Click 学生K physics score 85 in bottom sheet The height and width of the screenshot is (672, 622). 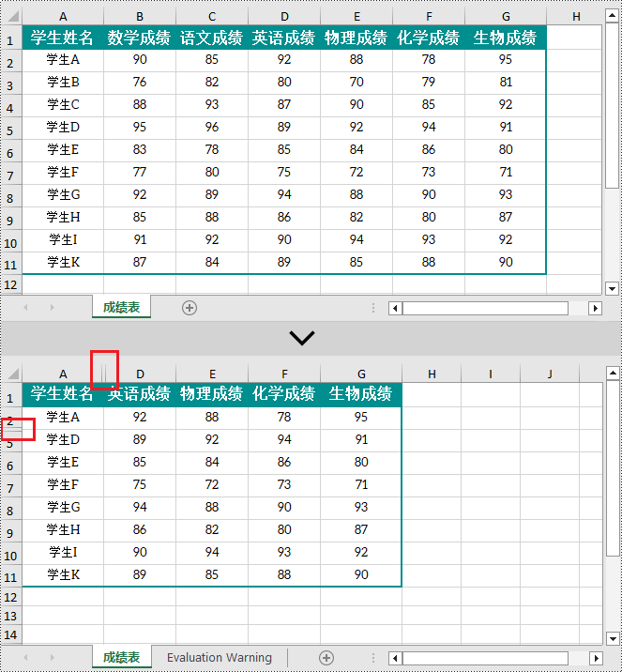click(x=212, y=575)
